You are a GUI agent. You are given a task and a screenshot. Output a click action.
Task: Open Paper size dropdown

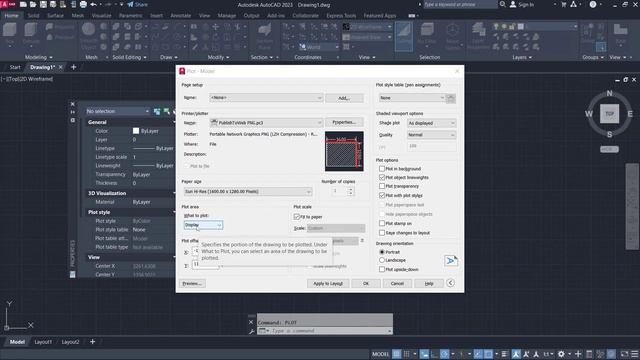[x=248, y=191]
